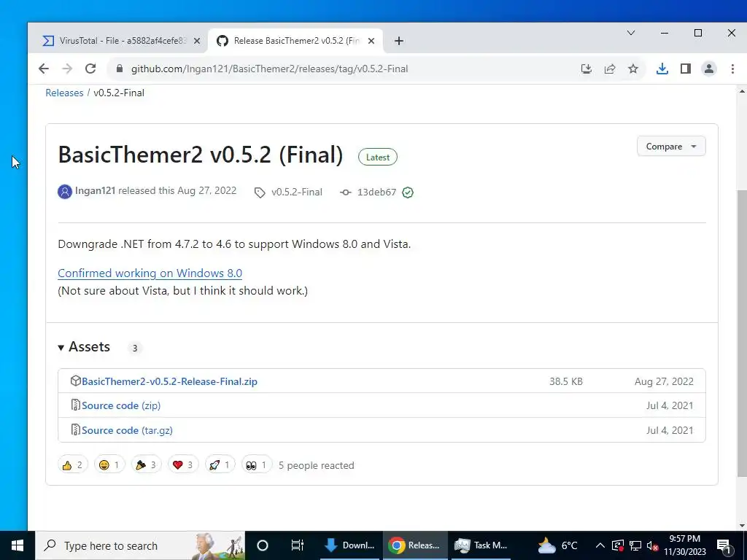The height and width of the screenshot is (560, 747).
Task: Open the taskbar clock showing 9:57 PM
Action: (x=684, y=545)
